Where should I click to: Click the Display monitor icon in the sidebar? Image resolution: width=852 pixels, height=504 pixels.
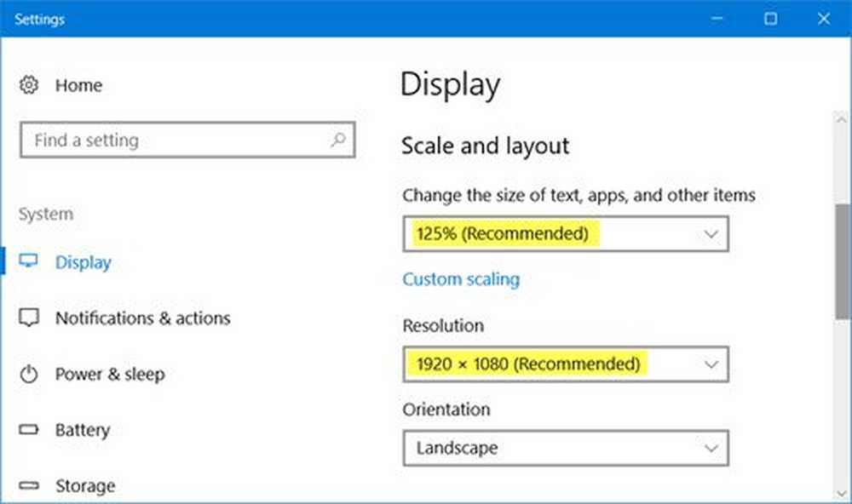click(x=29, y=262)
